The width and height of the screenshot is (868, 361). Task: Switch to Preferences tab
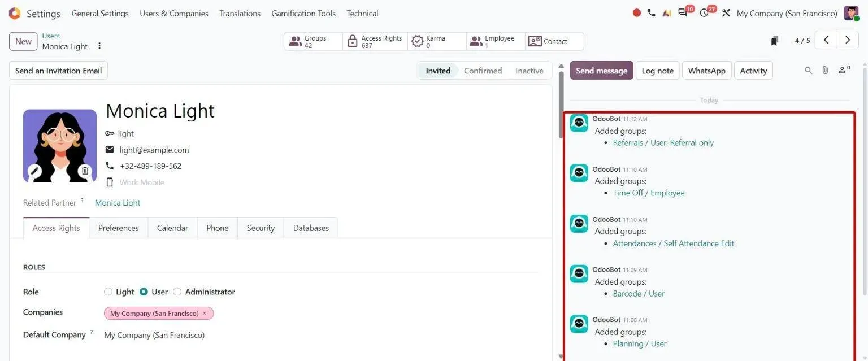[118, 228]
